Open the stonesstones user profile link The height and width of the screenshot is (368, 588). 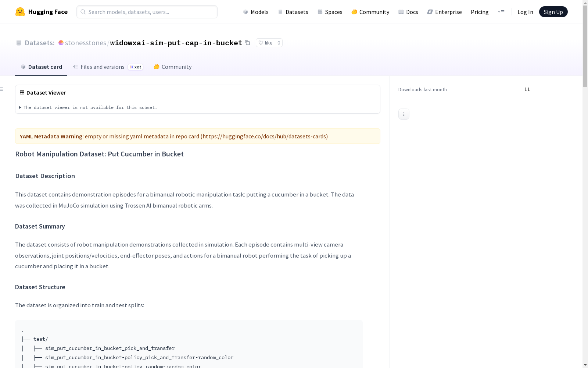click(86, 43)
